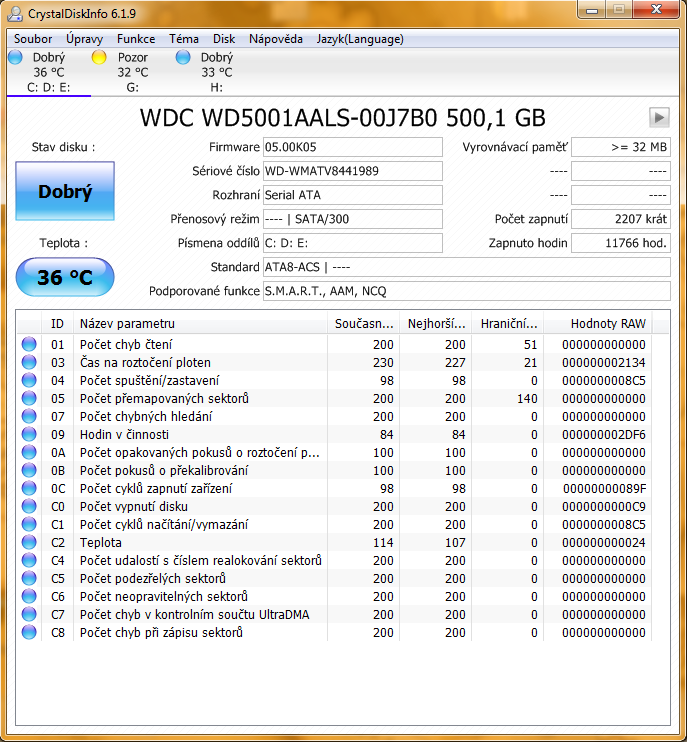This screenshot has width=687, height=742.
Task: Open the Téma menu
Action: click(x=184, y=39)
